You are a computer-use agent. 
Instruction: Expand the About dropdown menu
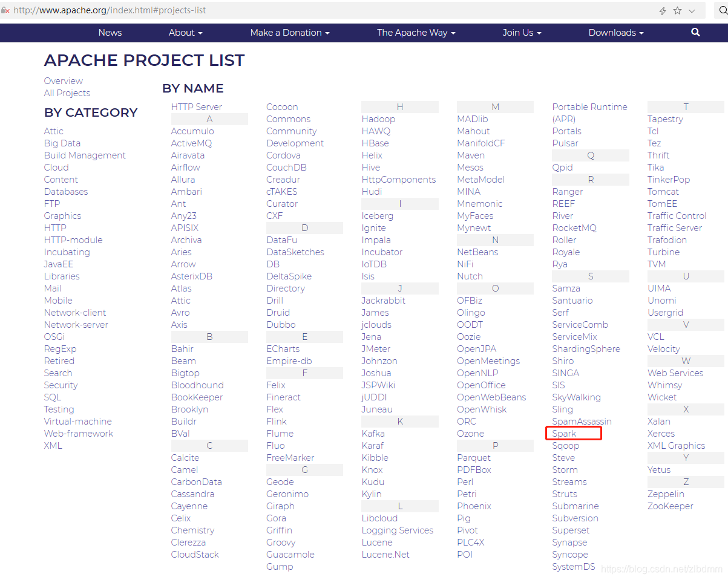[x=186, y=33]
